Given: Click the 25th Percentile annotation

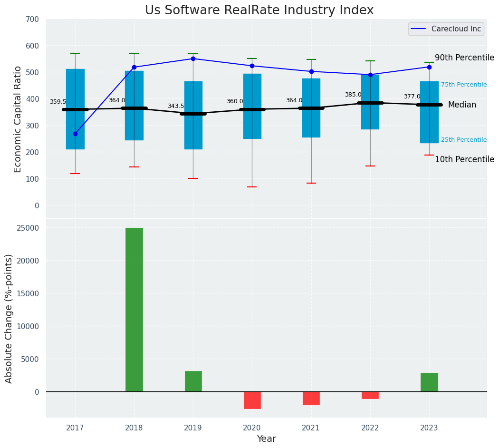Looking at the screenshot, I should tap(463, 140).
